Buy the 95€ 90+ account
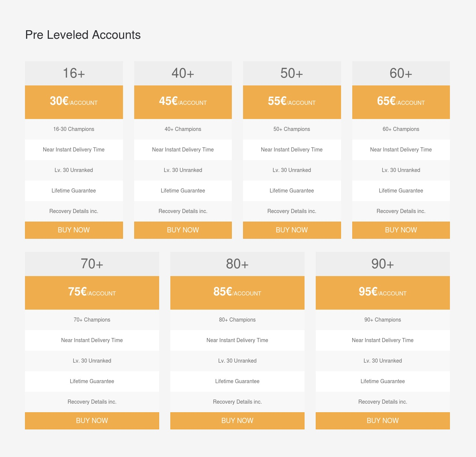 click(383, 421)
